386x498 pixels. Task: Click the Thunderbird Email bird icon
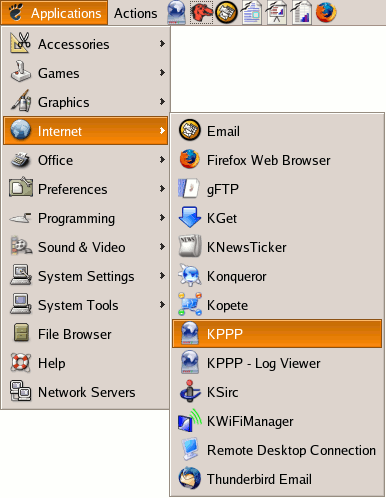click(x=190, y=478)
